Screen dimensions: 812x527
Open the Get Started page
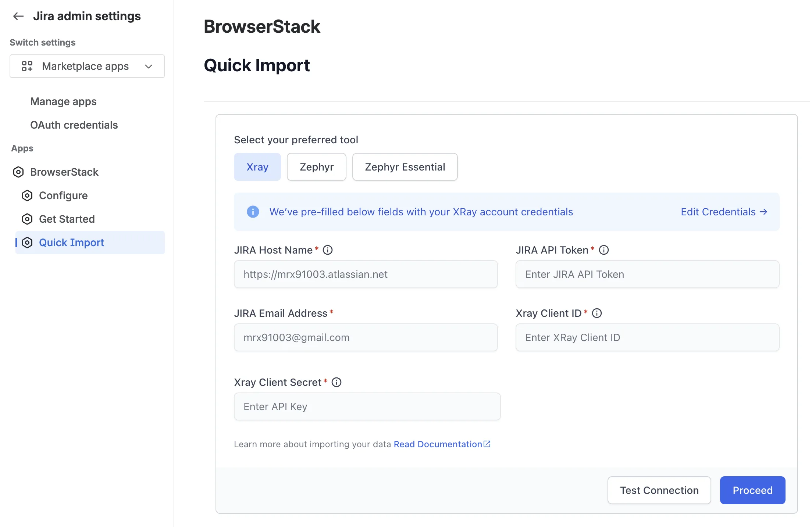point(67,219)
